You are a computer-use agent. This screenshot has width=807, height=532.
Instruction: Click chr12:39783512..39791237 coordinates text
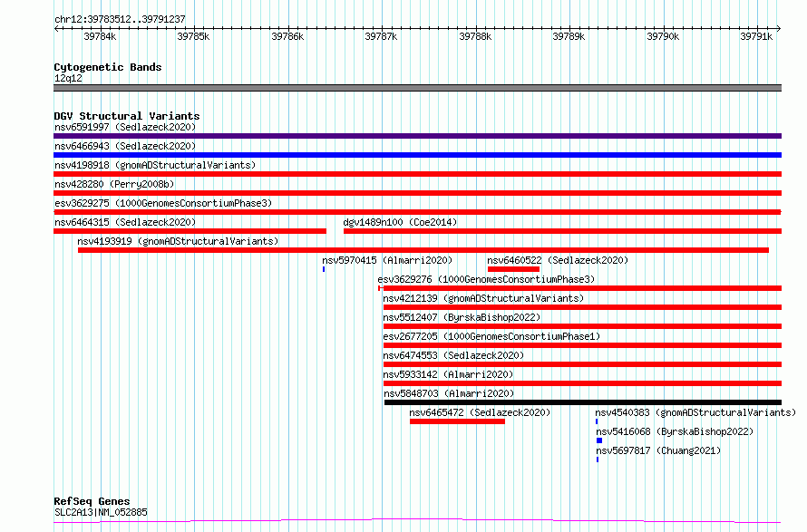(x=120, y=20)
